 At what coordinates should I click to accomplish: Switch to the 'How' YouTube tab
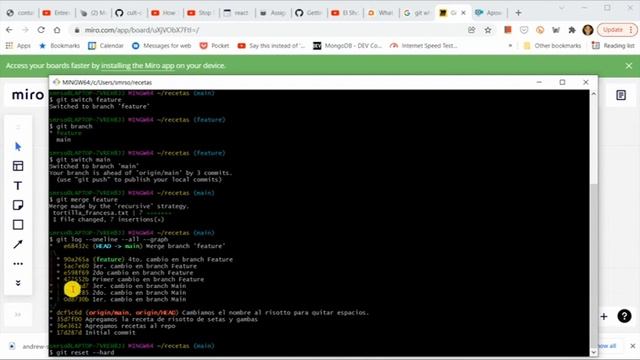click(x=165, y=13)
